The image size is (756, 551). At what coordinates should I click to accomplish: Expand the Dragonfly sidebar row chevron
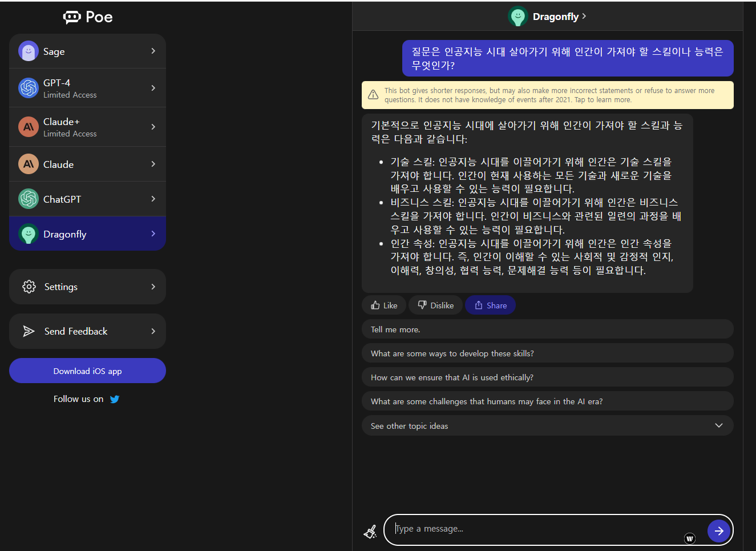(153, 234)
